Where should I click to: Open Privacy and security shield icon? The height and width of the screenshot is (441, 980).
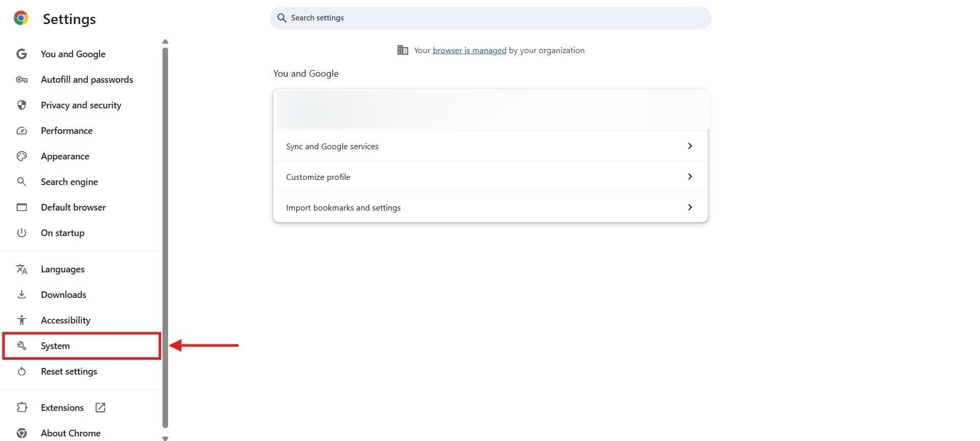coord(21,105)
